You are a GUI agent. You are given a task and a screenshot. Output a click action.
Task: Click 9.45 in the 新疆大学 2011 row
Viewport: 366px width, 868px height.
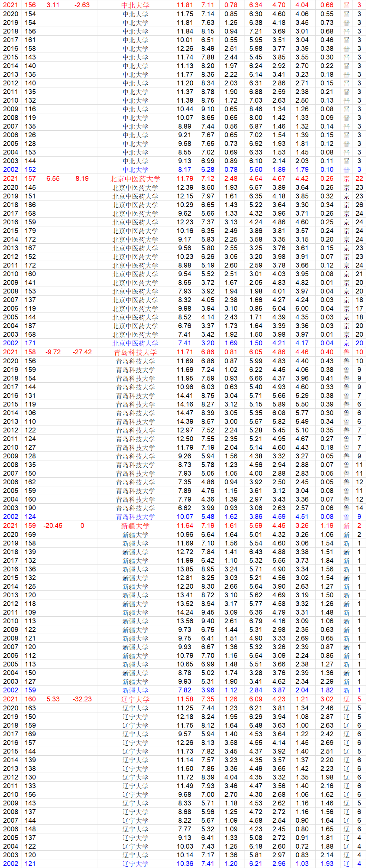[x=208, y=613]
